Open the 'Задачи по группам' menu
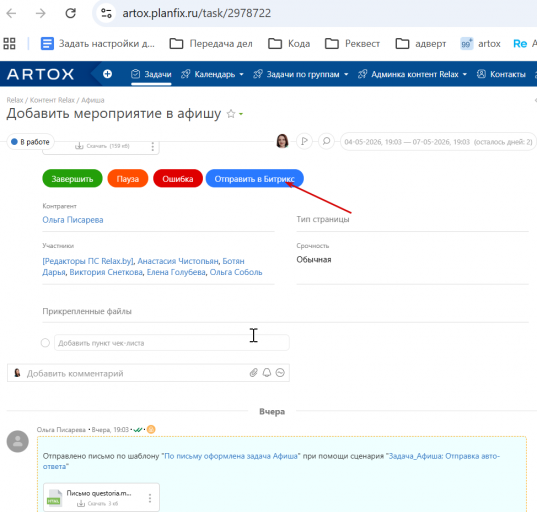 tap(301, 74)
